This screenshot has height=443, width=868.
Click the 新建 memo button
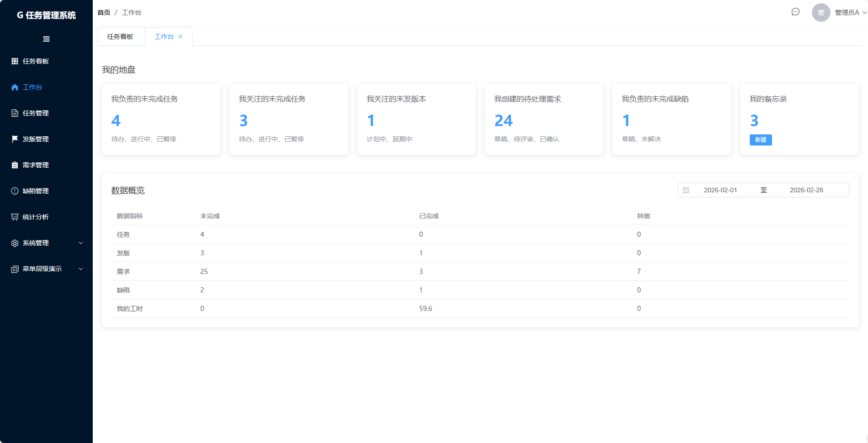click(x=760, y=140)
